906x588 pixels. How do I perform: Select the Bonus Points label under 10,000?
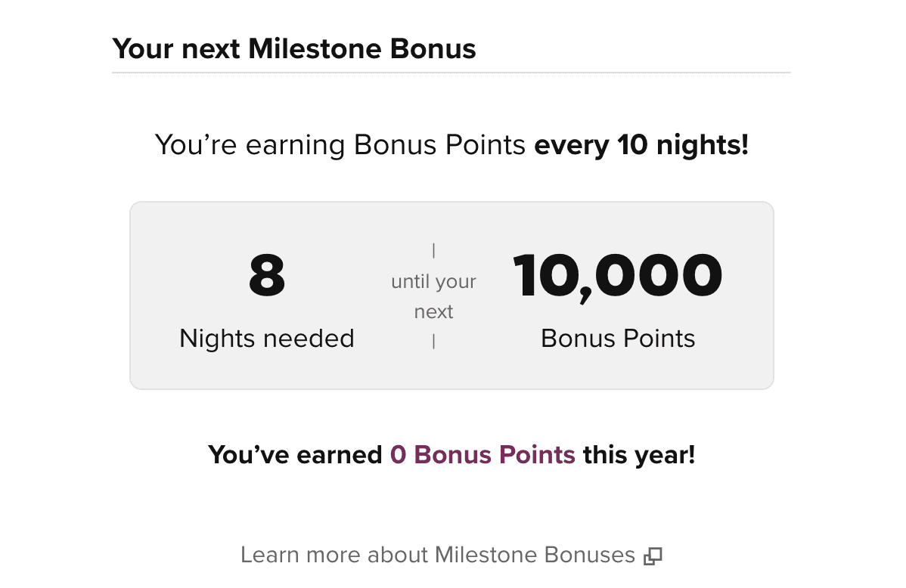tap(618, 339)
